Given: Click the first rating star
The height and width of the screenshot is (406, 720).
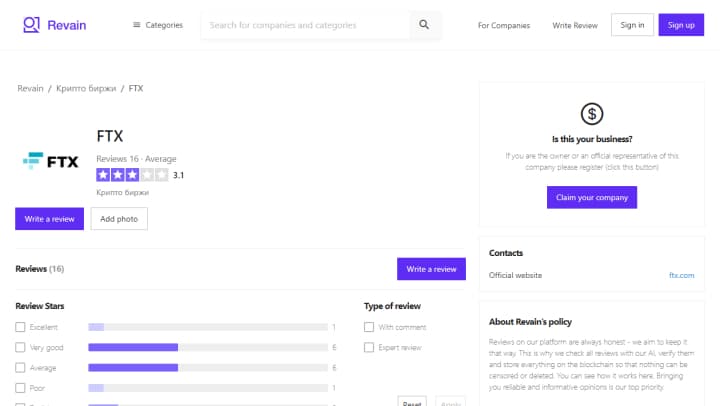Looking at the screenshot, I should coord(103,175).
